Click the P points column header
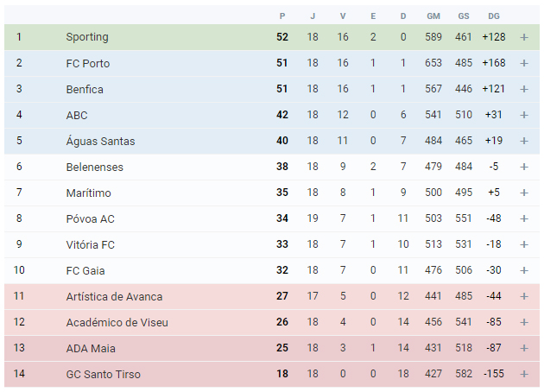The image size is (544, 392). click(x=282, y=16)
